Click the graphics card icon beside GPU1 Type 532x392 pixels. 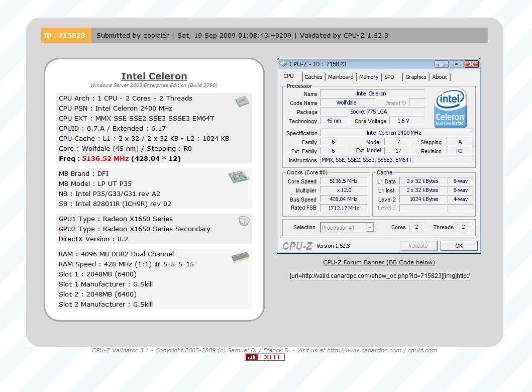point(244,221)
